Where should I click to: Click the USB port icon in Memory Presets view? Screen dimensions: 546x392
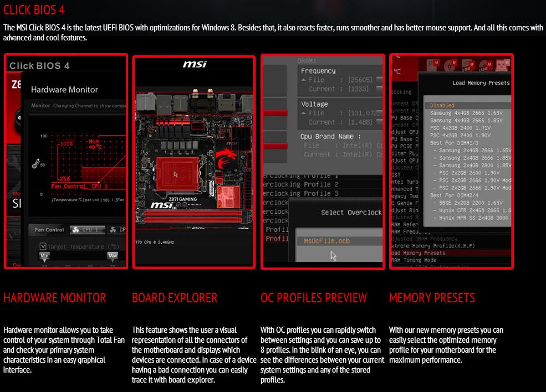pos(465,66)
